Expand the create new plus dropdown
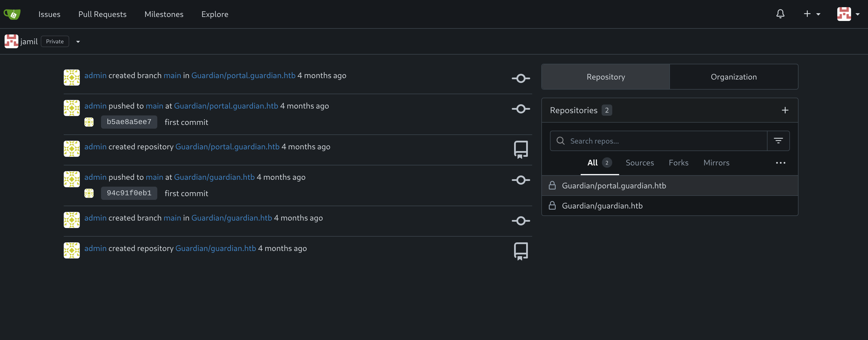 point(811,14)
